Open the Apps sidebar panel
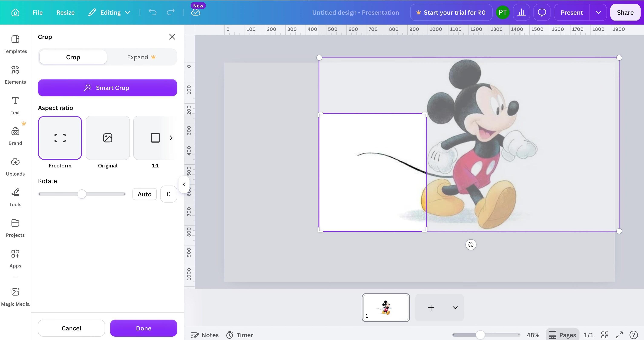 point(15,259)
